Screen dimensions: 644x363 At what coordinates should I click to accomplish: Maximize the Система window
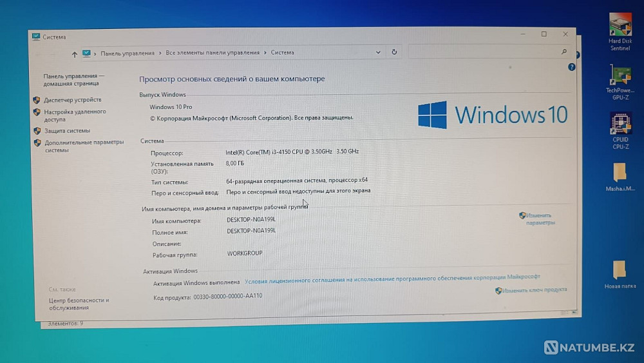pos(544,34)
